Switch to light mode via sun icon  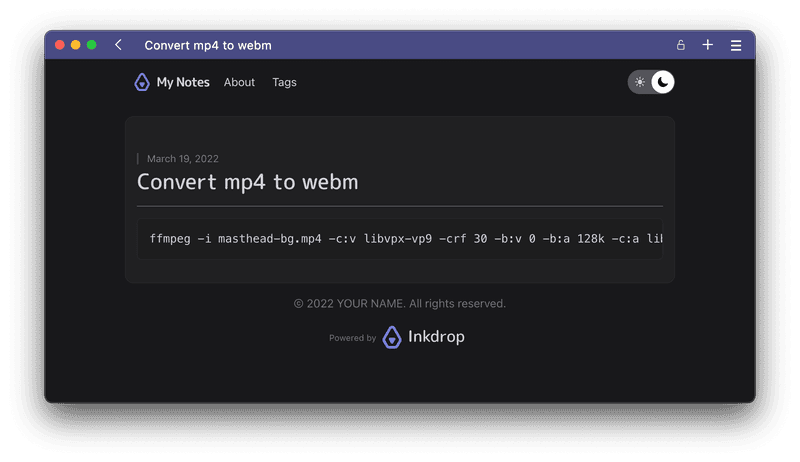pos(640,82)
